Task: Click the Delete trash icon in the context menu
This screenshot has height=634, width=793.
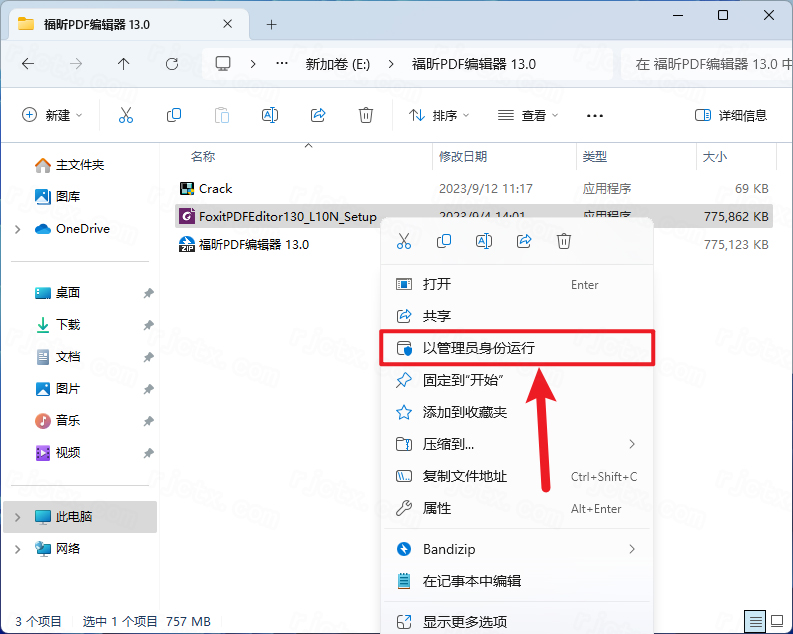Action: (564, 241)
